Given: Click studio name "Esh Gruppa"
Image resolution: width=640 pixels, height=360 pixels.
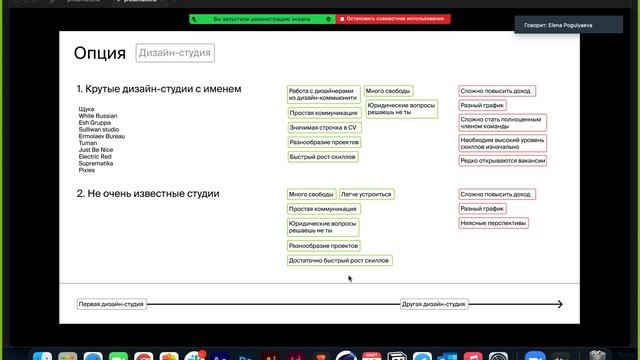Looking at the screenshot, I should click(x=95, y=122).
